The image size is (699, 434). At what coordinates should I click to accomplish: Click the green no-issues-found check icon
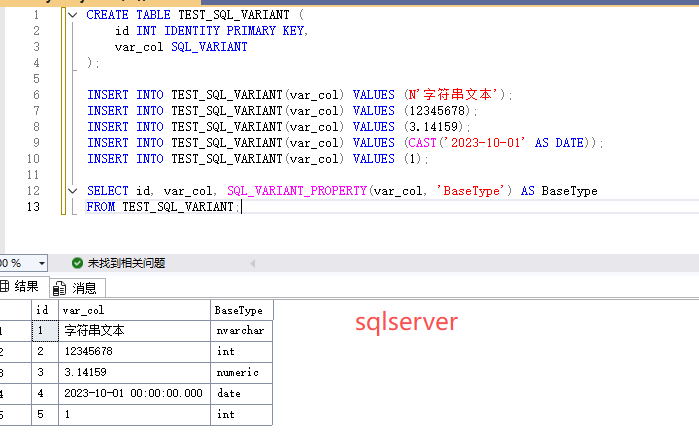(77, 263)
